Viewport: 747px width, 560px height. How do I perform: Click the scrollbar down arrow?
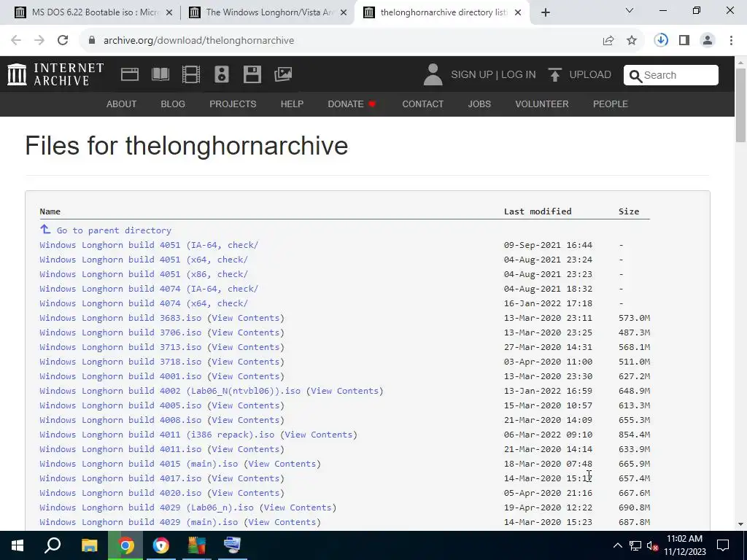tap(740, 524)
